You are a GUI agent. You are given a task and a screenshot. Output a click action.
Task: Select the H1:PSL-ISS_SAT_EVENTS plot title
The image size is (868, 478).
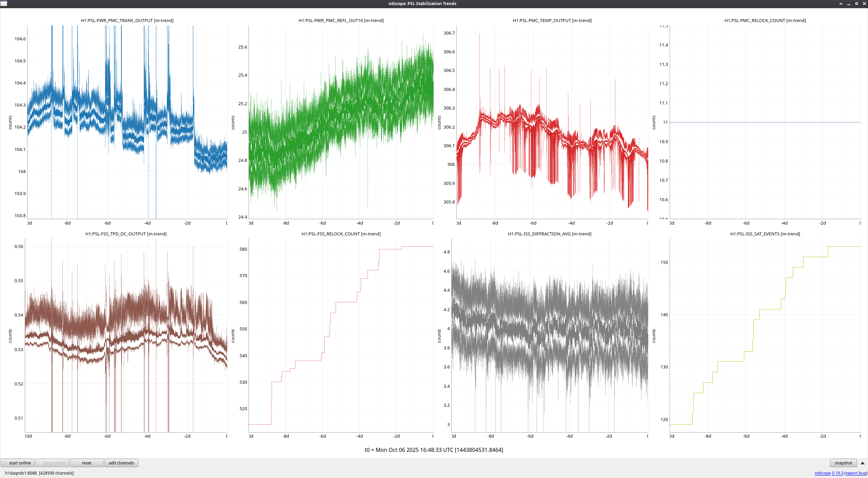coord(765,234)
